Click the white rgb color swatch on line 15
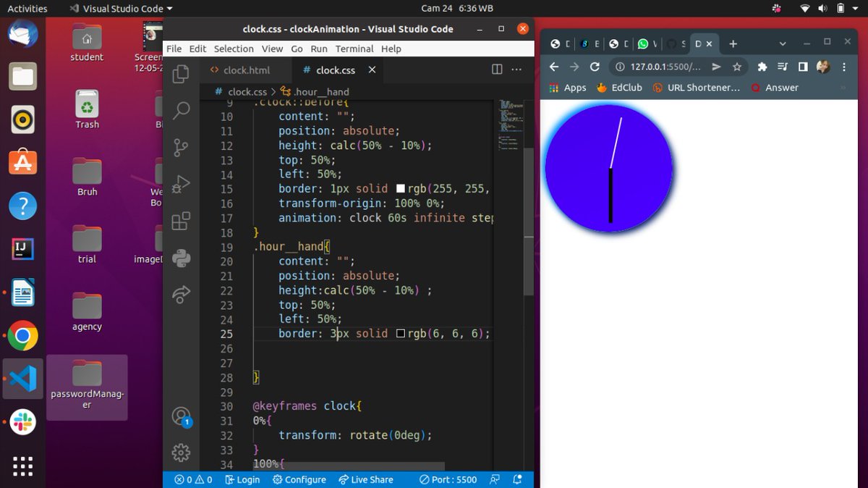 point(401,189)
